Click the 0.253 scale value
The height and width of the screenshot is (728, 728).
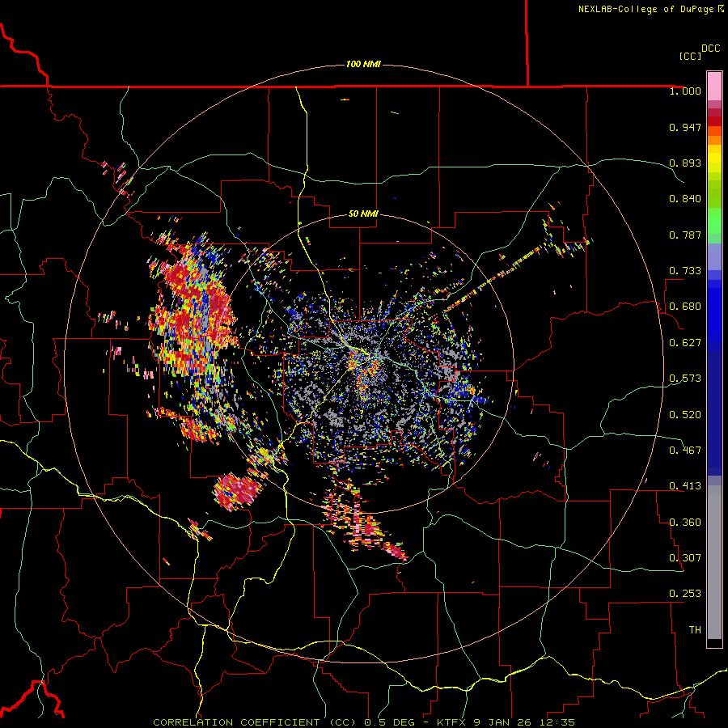[x=685, y=594]
